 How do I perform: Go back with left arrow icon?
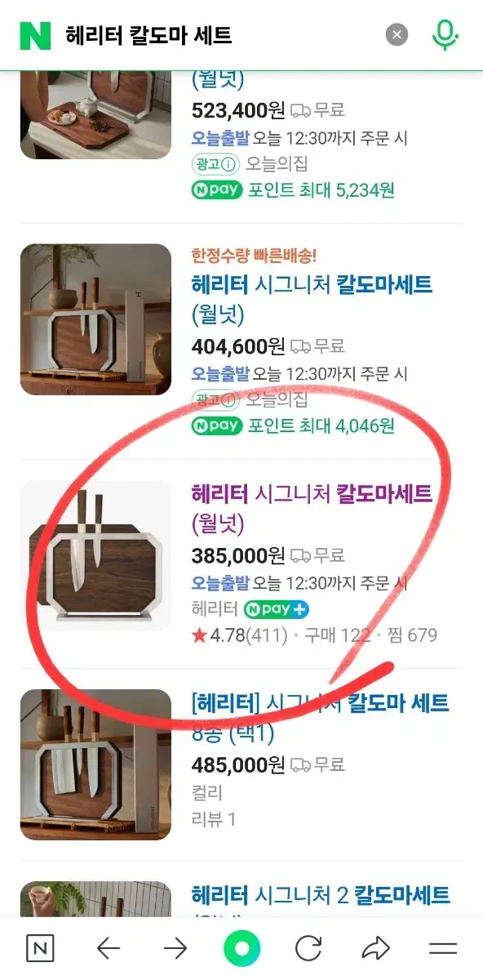coord(108,948)
